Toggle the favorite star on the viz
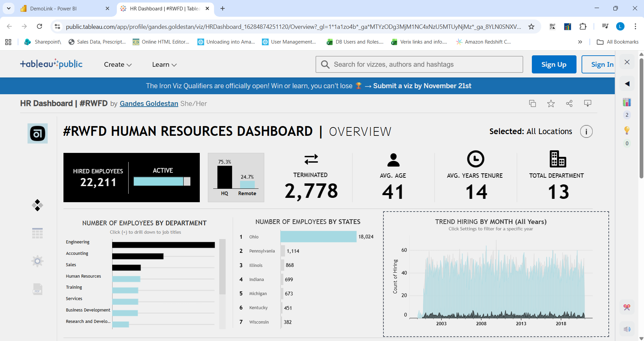The image size is (644, 341). coord(551,103)
